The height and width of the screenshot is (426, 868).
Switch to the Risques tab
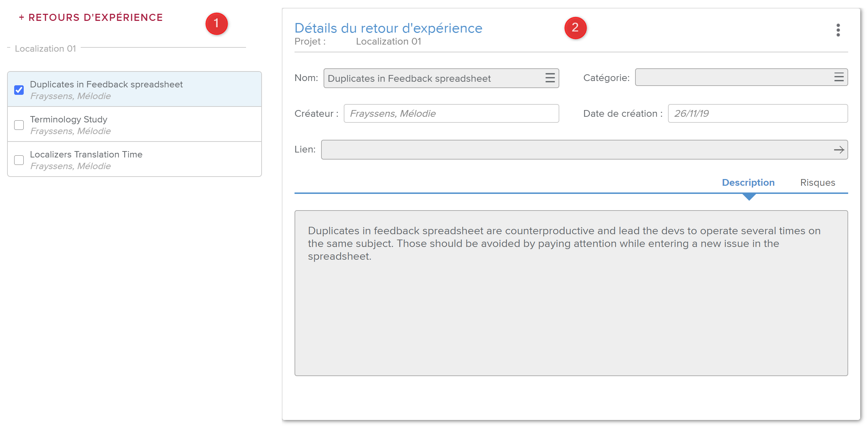817,183
